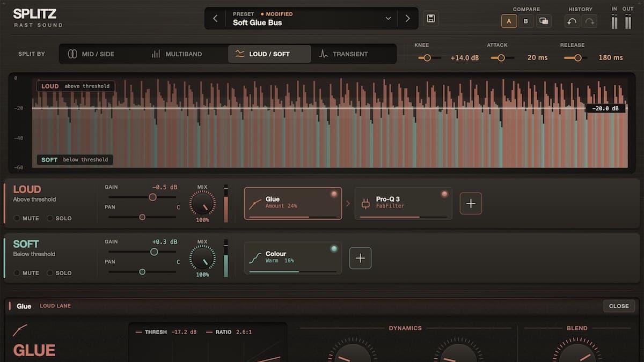Click the Soft lane Mix knob
The height and width of the screenshot is (362, 644).
point(202,258)
